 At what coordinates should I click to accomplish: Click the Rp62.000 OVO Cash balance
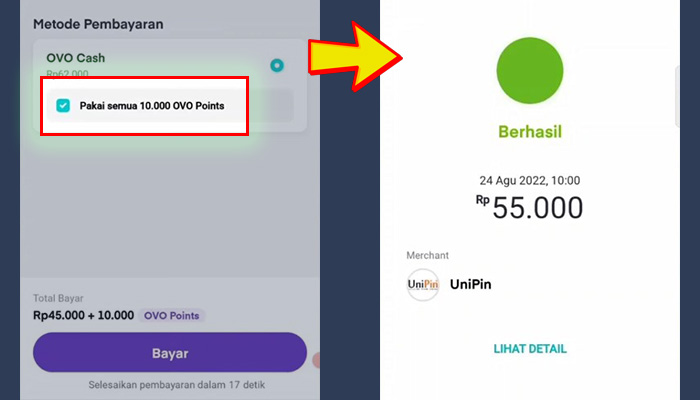[x=67, y=74]
